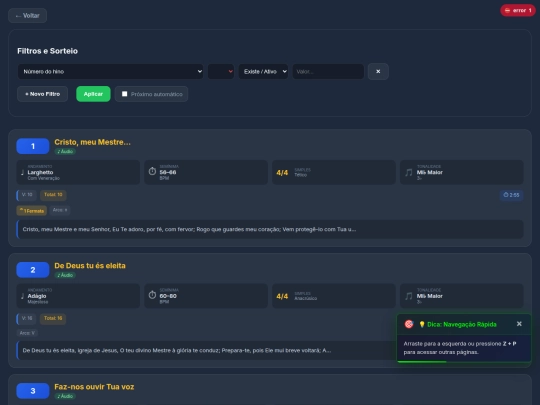Click the 'Larghetto' tempo text in hymn 1

[40, 172]
